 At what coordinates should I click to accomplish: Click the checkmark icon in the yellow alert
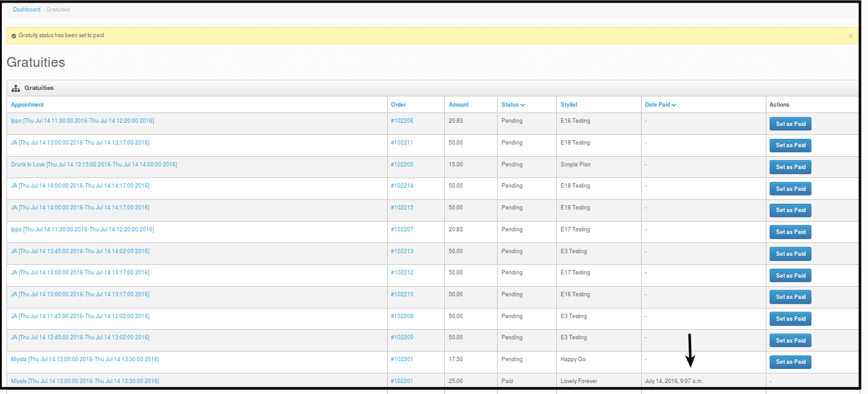[14, 36]
